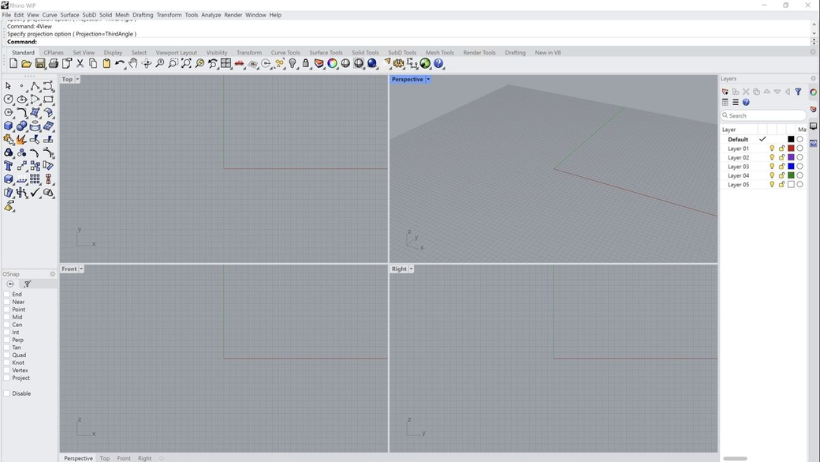Image resolution: width=820 pixels, height=462 pixels.
Task: Click the Search field in Layers panel
Action: pos(764,116)
